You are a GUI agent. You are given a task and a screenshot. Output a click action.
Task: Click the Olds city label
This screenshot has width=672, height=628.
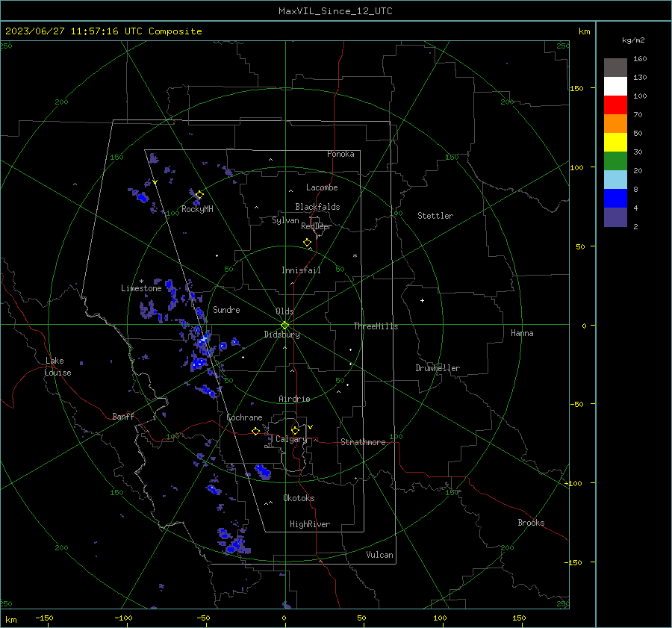coord(284,311)
